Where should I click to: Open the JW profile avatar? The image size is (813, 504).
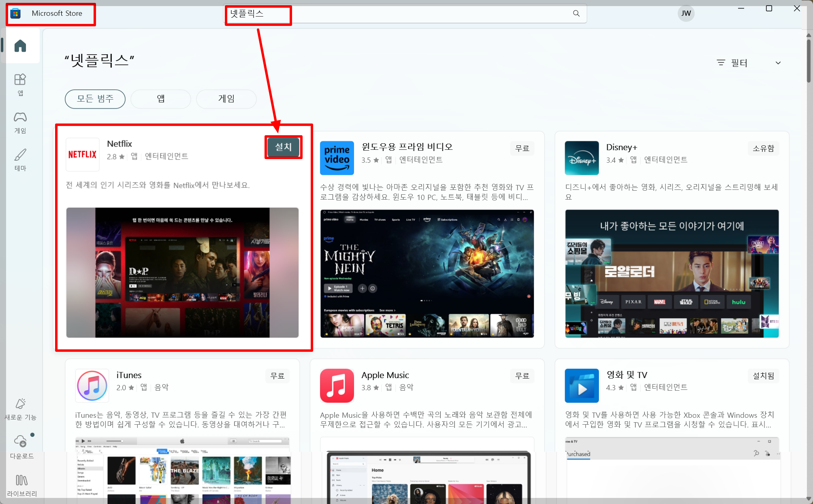point(686,13)
